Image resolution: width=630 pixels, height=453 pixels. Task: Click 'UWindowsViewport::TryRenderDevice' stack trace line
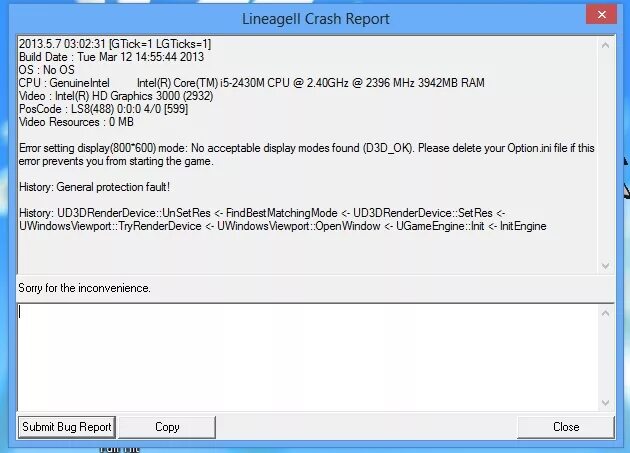click(282, 226)
